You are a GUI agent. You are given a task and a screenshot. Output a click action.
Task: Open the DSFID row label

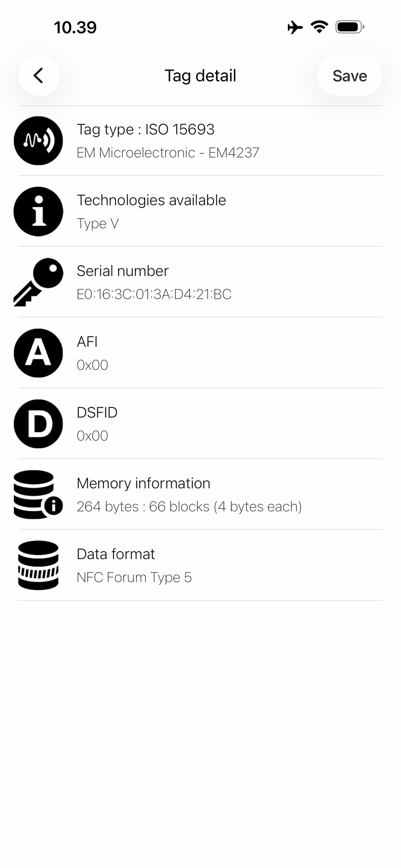(97, 412)
